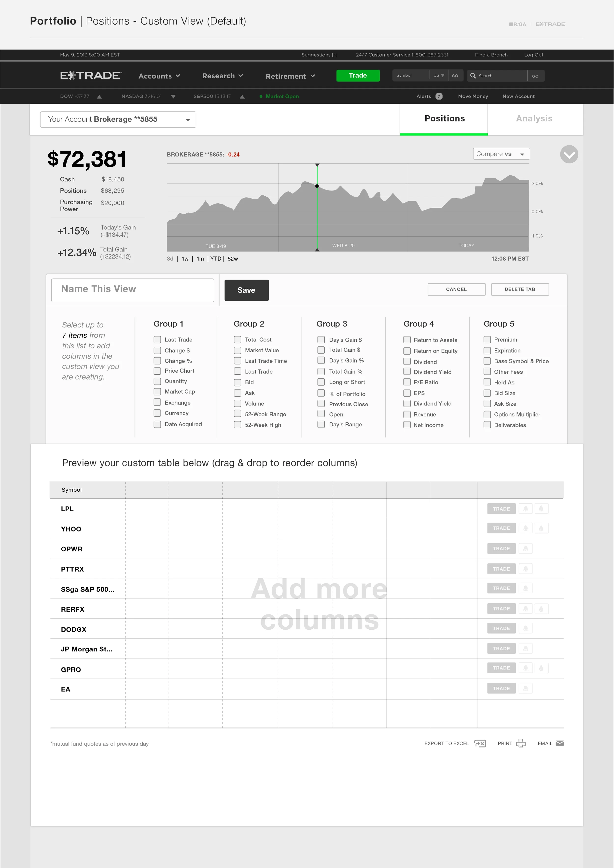Click the green vertical marker on chart
This screenshot has width=614, height=868.
click(x=317, y=207)
